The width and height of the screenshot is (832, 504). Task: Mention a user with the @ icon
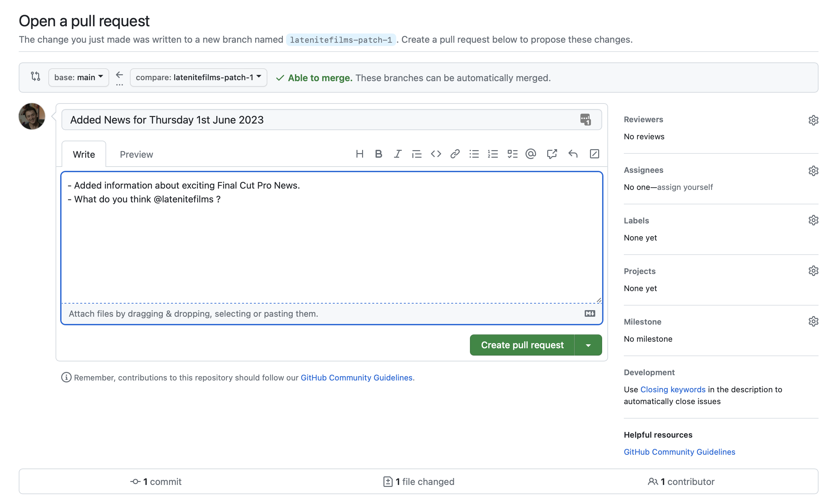click(531, 154)
